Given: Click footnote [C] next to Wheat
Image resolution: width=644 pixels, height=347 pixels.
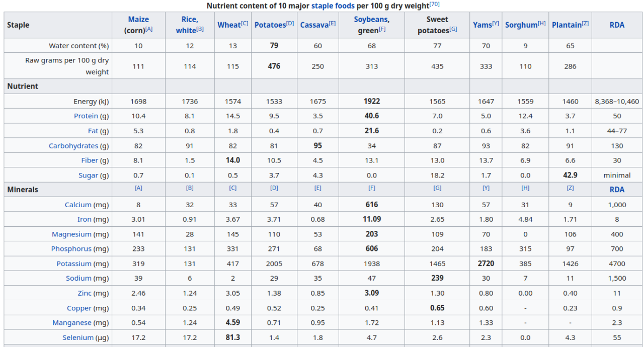Looking at the screenshot, I should [x=245, y=23].
